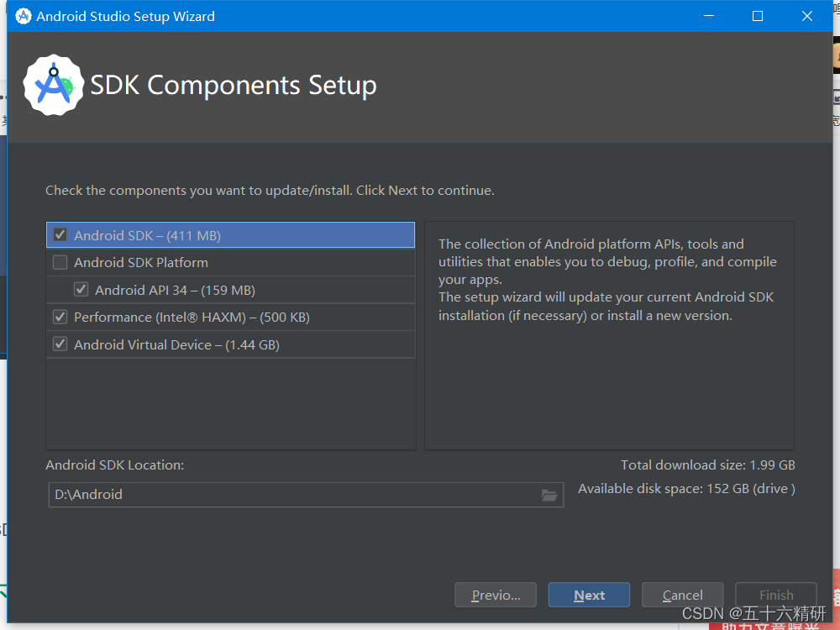Click the Cancel button

[x=682, y=596]
